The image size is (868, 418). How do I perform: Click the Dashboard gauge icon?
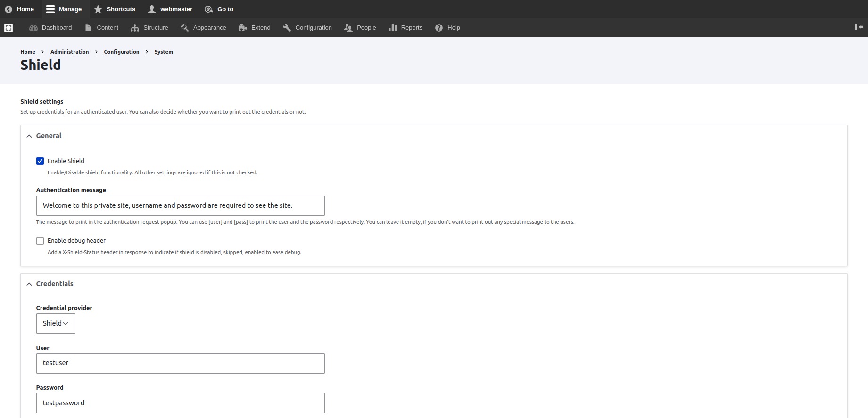pos(33,28)
